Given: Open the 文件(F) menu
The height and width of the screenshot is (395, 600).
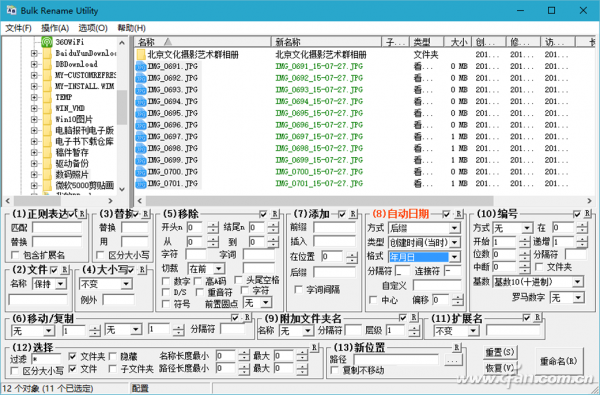Looking at the screenshot, I should click(18, 28).
